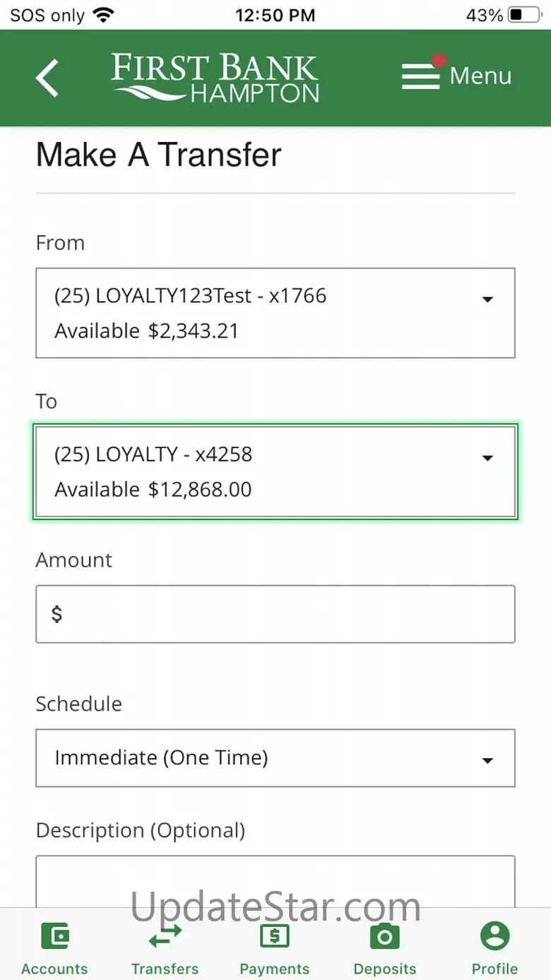Tap the From dropdown arrow
Image resolution: width=551 pixels, height=980 pixels.
[487, 300]
